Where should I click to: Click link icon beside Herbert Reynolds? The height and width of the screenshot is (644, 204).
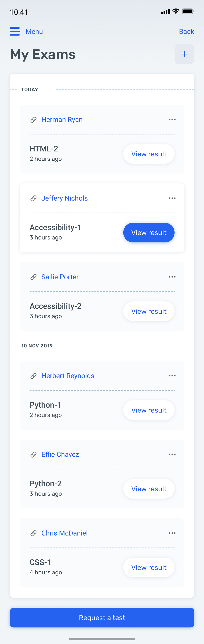click(34, 376)
